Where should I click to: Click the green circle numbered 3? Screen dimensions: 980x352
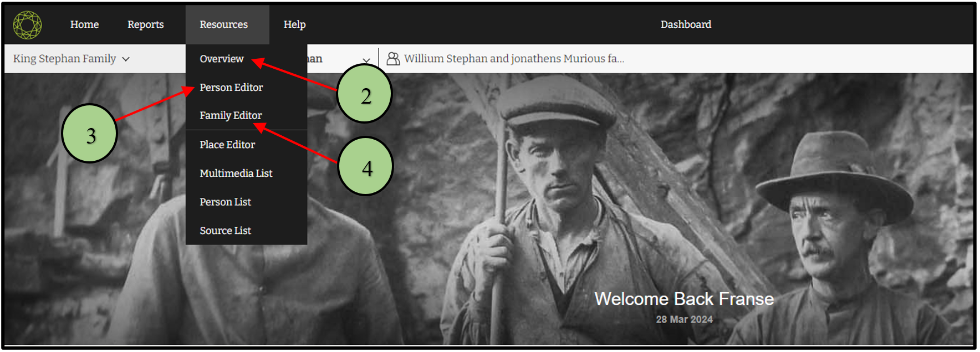pyautogui.click(x=89, y=134)
